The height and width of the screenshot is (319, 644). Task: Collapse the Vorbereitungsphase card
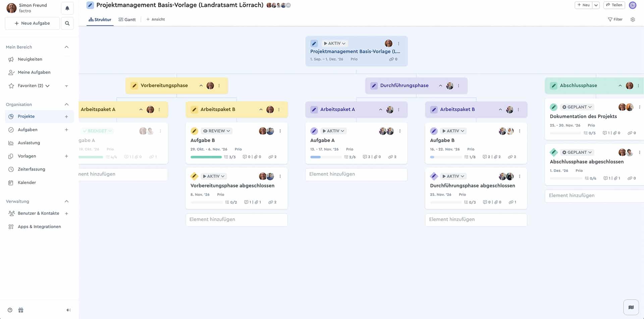tap(201, 85)
